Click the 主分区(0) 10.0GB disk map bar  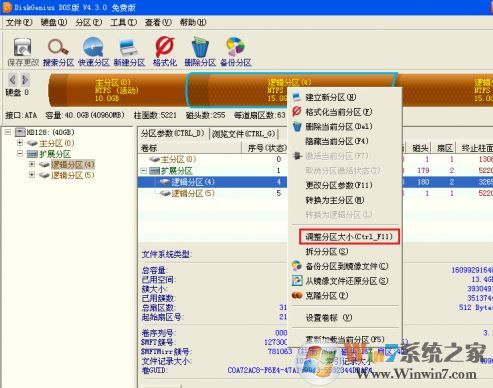click(x=118, y=90)
